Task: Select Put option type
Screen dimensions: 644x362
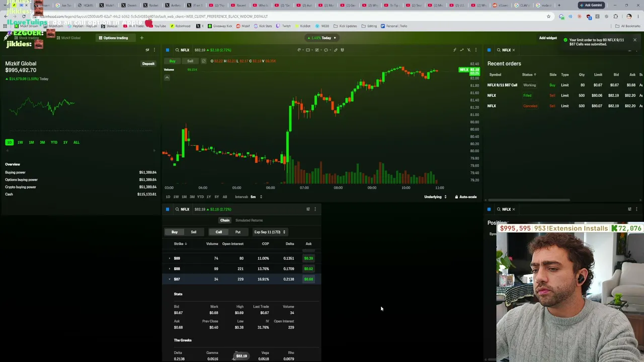Action: coord(238,232)
